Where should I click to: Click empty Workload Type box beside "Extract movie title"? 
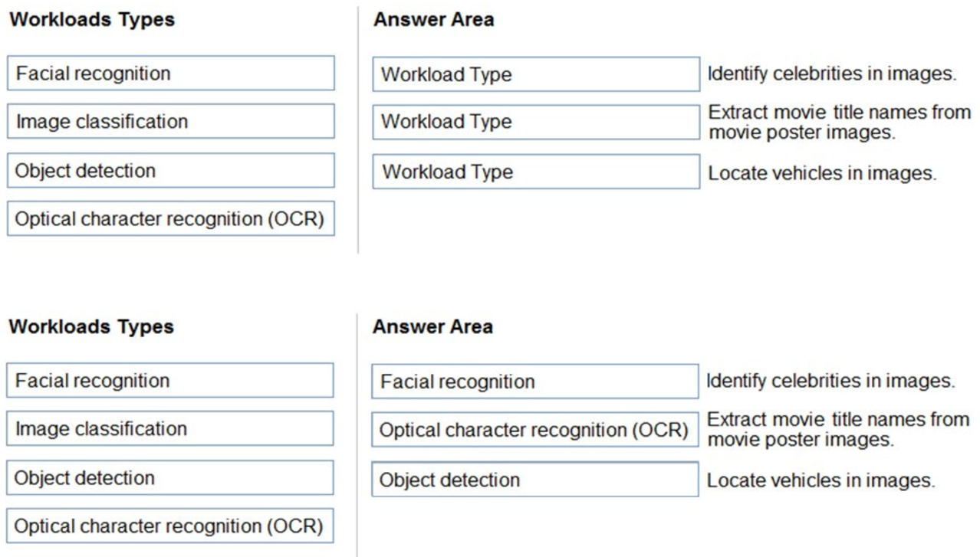(x=536, y=123)
